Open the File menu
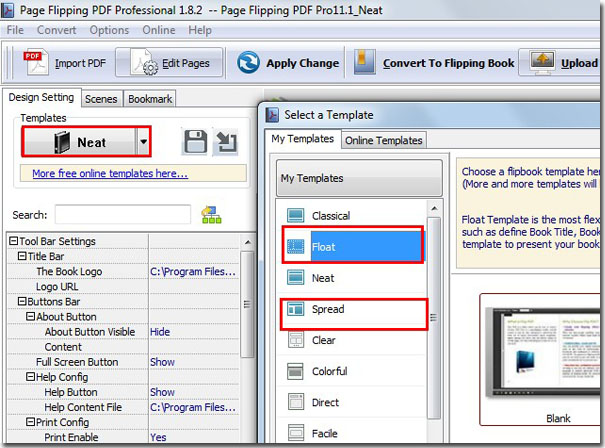Screen dimensions: 605x448 (15, 30)
